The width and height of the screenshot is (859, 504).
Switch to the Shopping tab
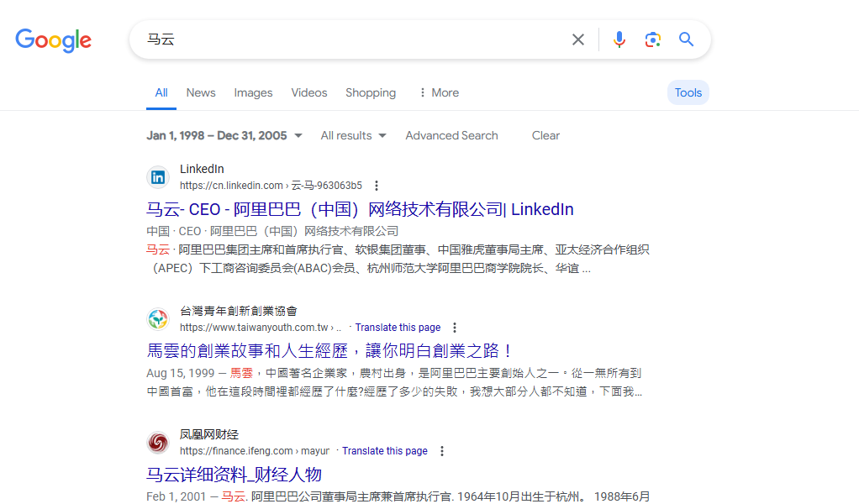tap(371, 93)
